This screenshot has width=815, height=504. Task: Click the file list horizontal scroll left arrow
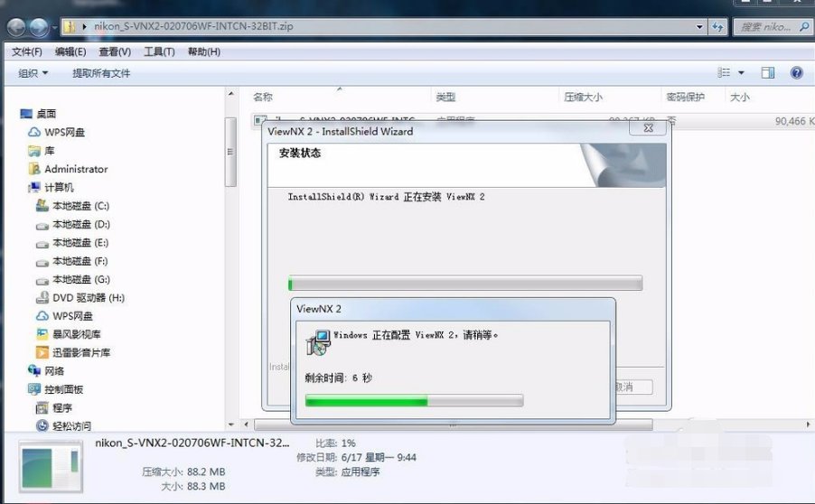pyautogui.click(x=247, y=425)
